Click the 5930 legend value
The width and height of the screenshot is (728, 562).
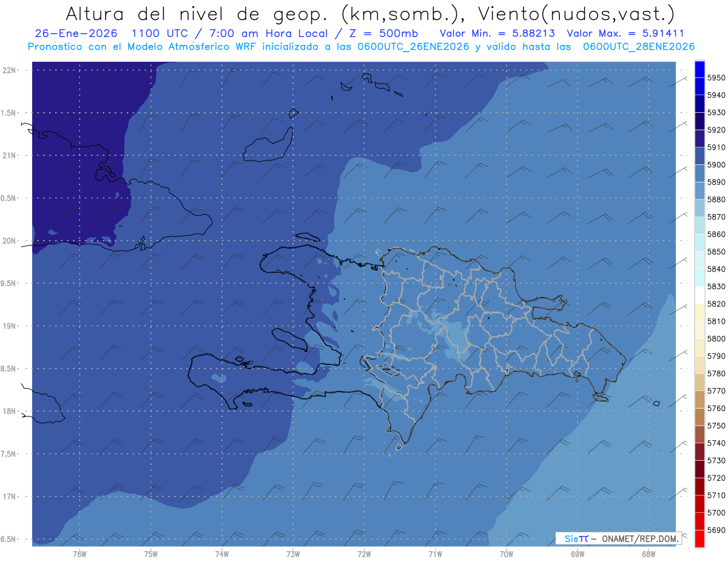point(716,113)
